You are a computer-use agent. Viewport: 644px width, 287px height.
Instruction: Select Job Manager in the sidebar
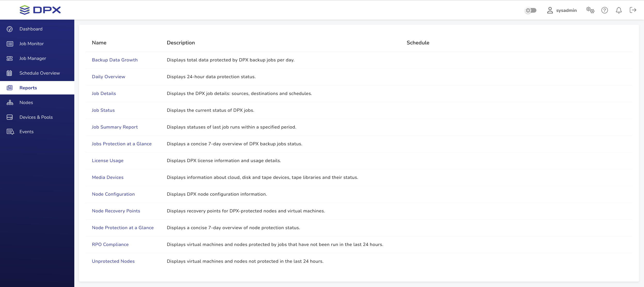33,58
